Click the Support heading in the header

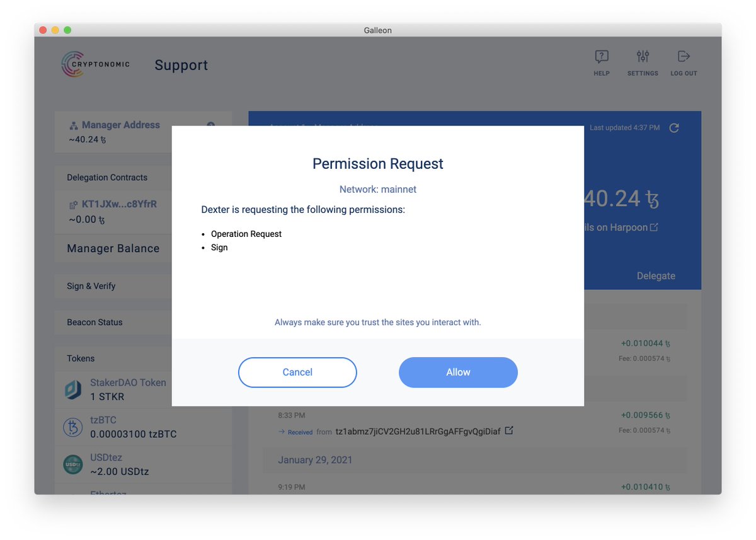pyautogui.click(x=181, y=65)
